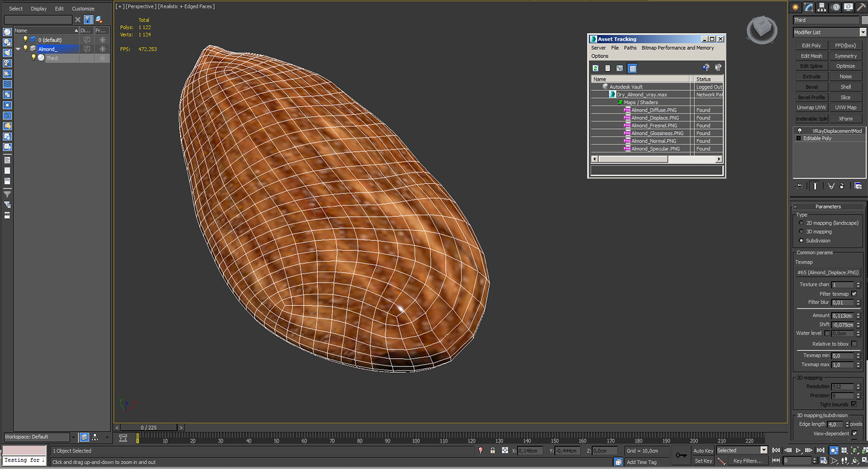Click the Filter blur input field
The image size is (868, 469).
(843, 303)
